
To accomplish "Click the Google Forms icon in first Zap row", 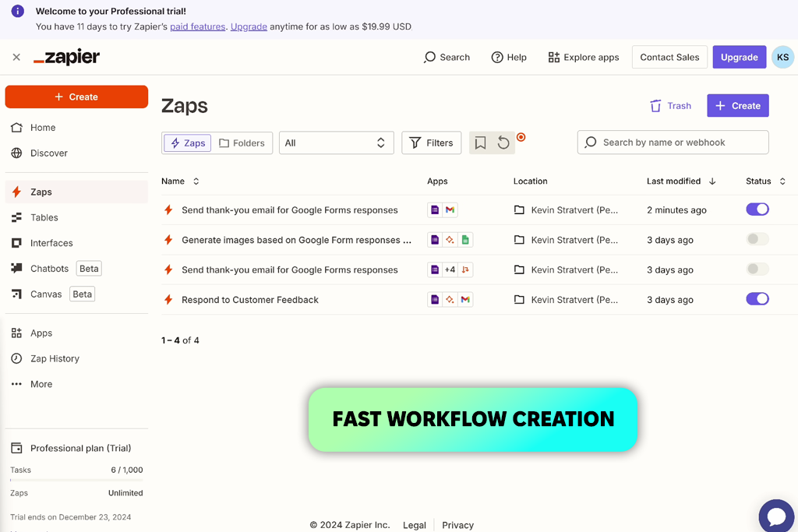I will point(435,210).
